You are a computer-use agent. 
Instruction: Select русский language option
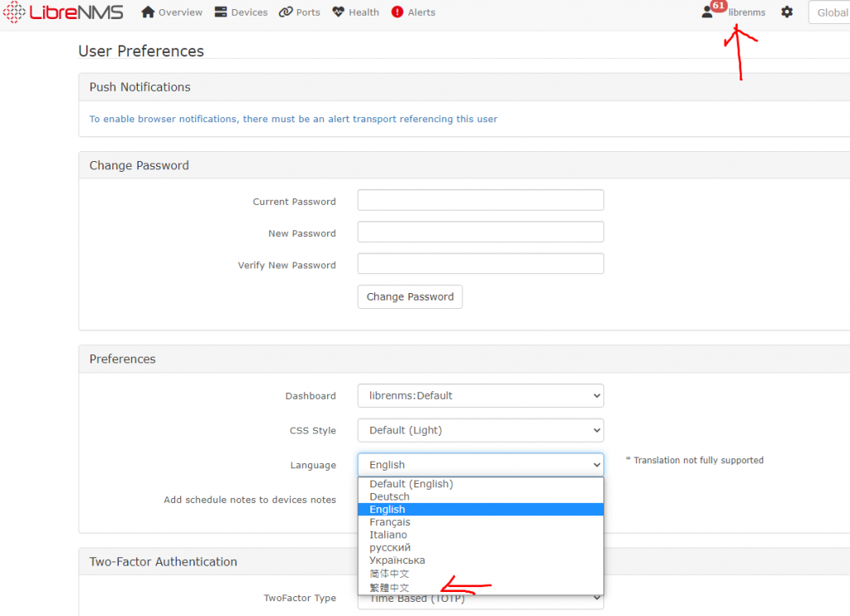(481, 548)
